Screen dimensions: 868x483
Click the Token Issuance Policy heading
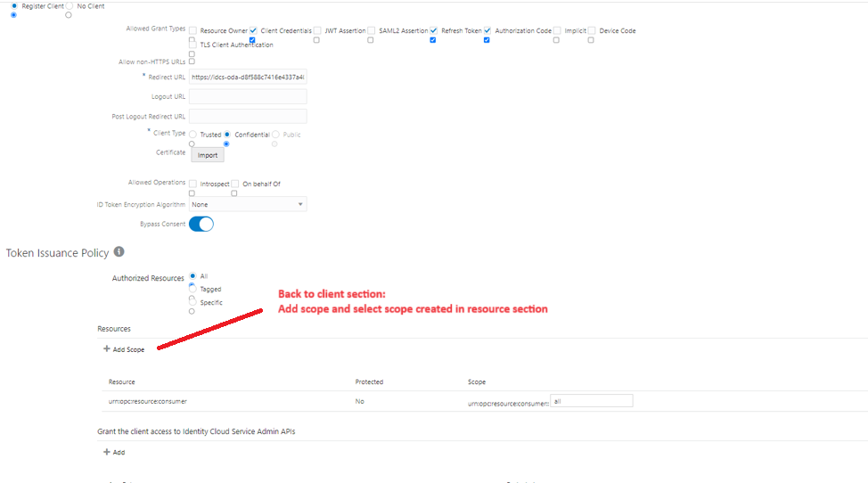[x=58, y=253]
